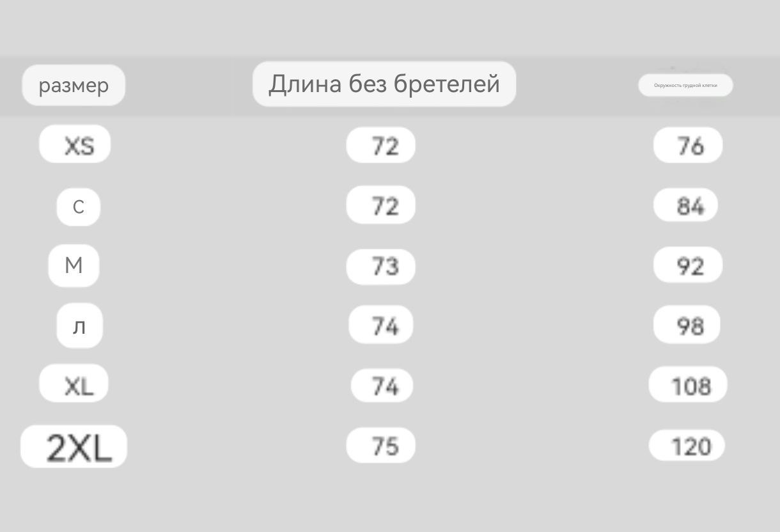Select chest value 92 for size М

click(x=688, y=265)
